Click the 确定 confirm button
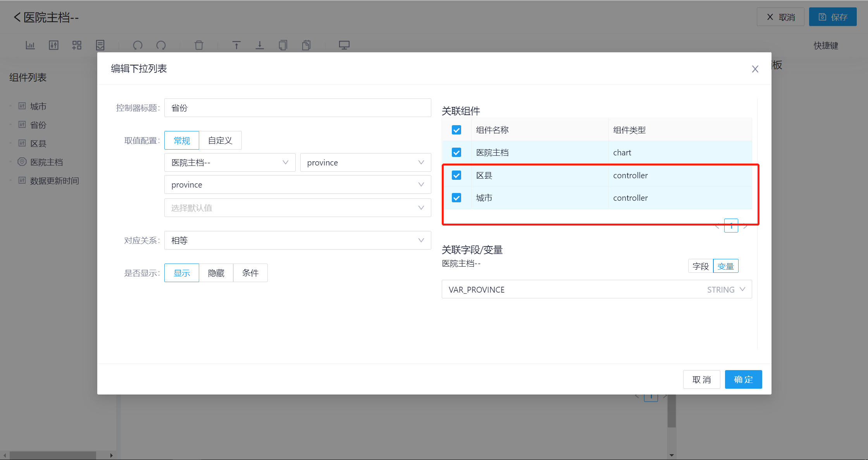 743,379
